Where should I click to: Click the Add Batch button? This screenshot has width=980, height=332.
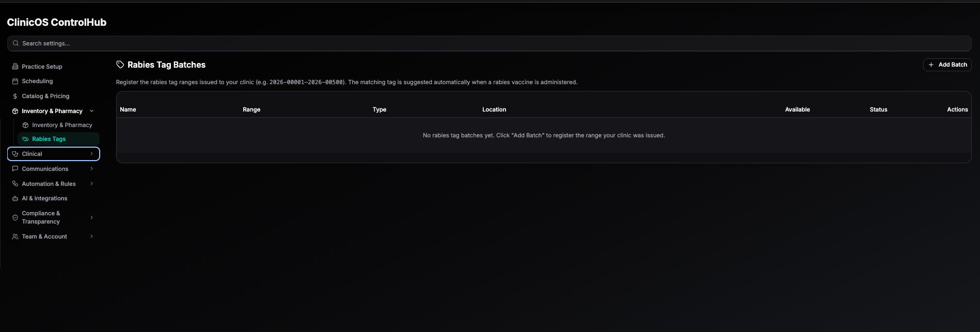coord(947,65)
